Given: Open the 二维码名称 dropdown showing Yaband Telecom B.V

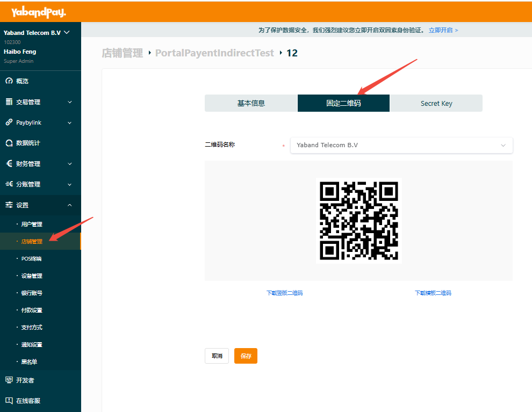Looking at the screenshot, I should point(401,145).
